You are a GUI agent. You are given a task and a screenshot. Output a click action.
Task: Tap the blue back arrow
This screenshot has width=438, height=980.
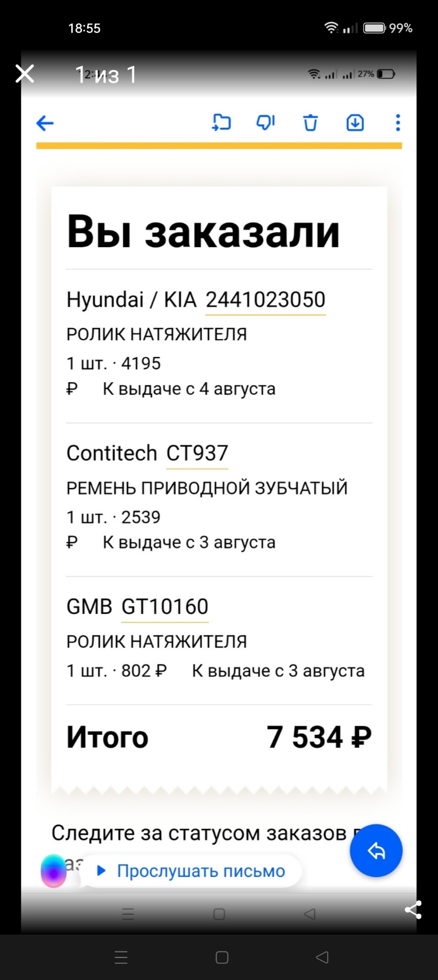(x=45, y=123)
